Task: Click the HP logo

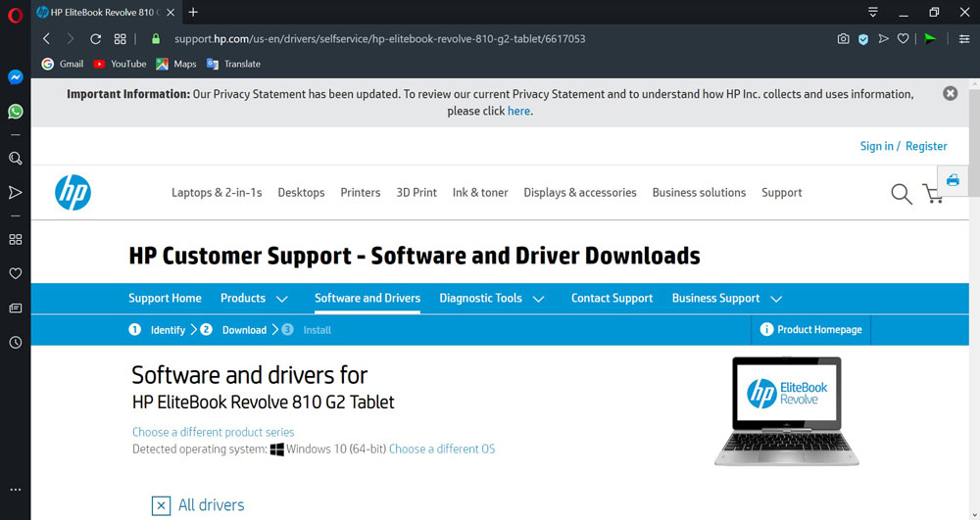Action: click(x=73, y=192)
